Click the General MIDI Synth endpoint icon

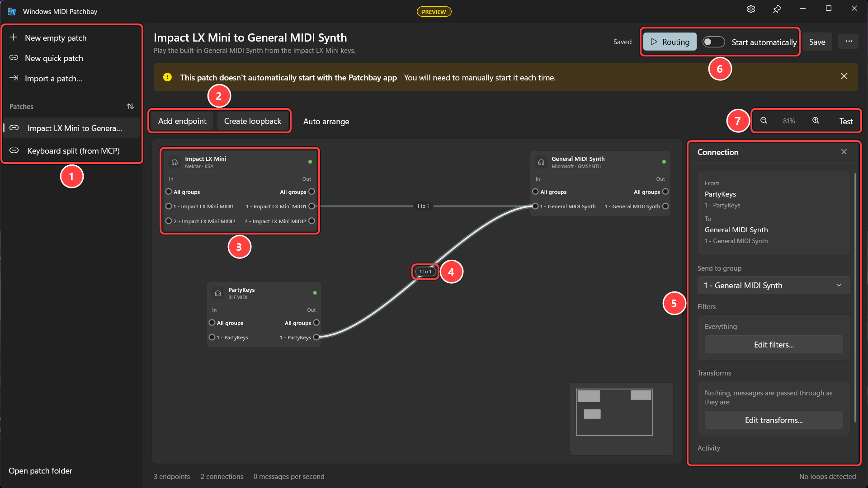point(541,162)
